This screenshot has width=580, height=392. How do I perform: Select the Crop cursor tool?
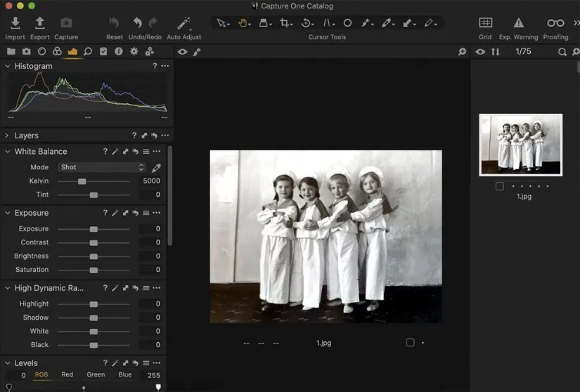285,23
